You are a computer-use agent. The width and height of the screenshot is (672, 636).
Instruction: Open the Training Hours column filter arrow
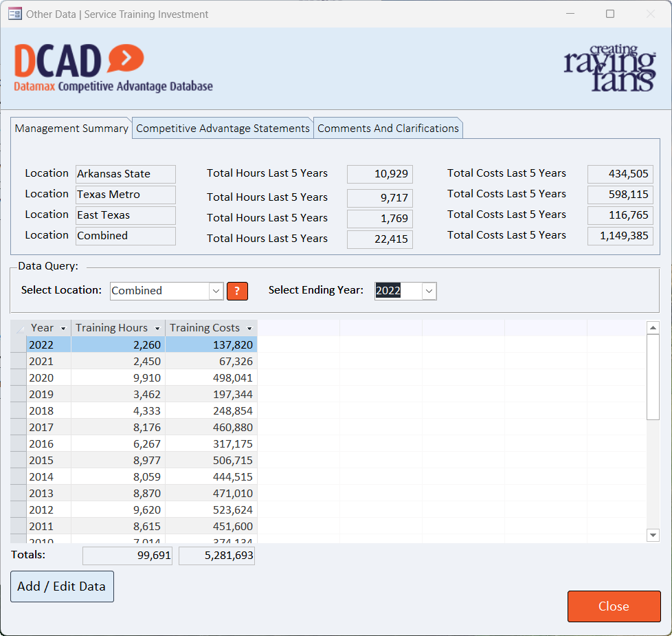pyautogui.click(x=157, y=329)
